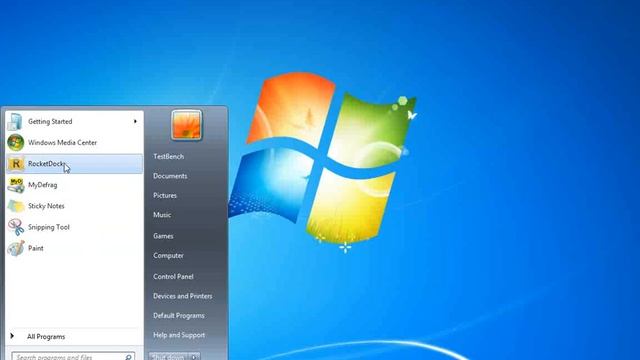Click the user account picture thumbnail

point(187,125)
